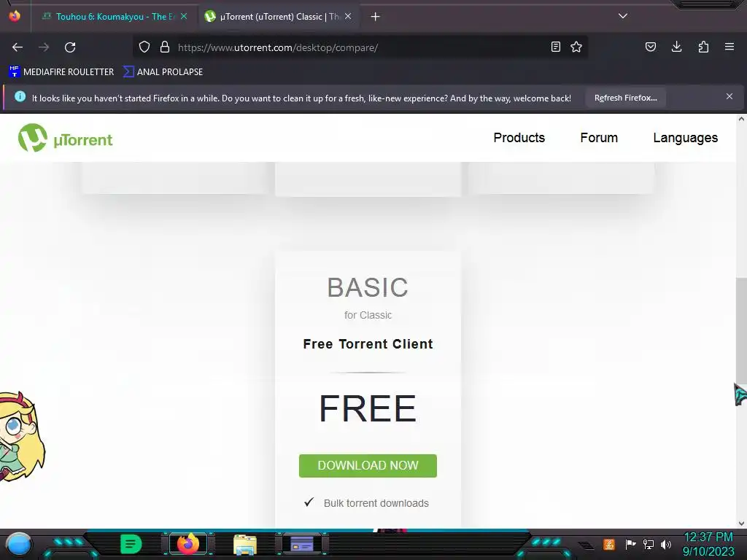
Task: Switch to Touhou 6: Koumakyou tab
Action: click(115, 17)
